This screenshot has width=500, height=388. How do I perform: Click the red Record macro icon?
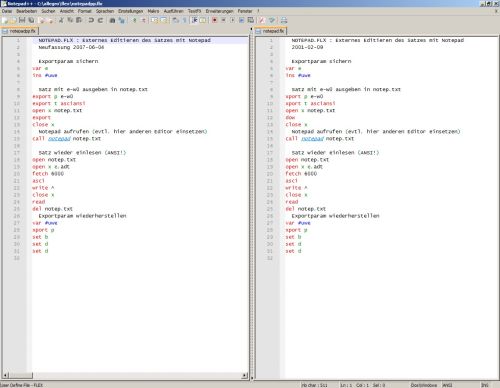pos(215,20)
